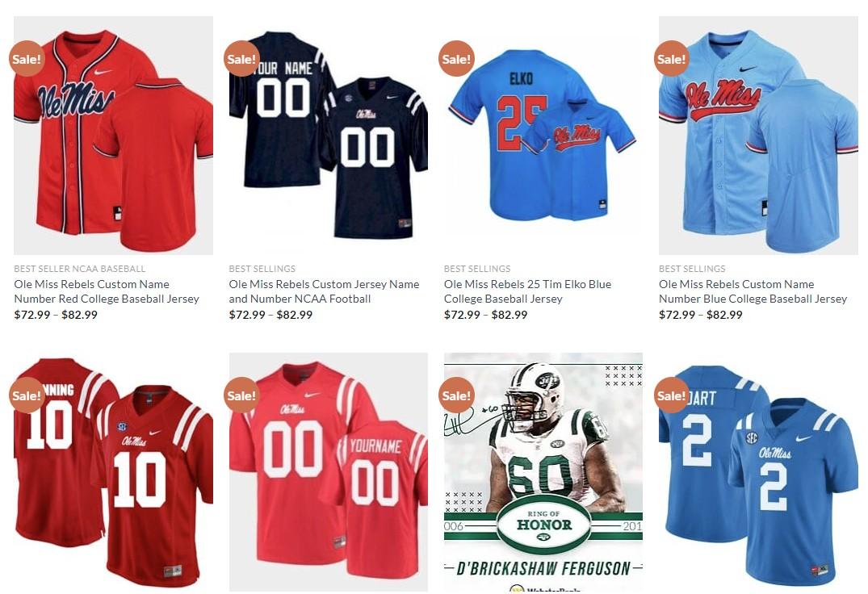The height and width of the screenshot is (594, 868).
Task: Click Sale badge on D'Brickashaw Ferguson product
Action: coord(456,395)
